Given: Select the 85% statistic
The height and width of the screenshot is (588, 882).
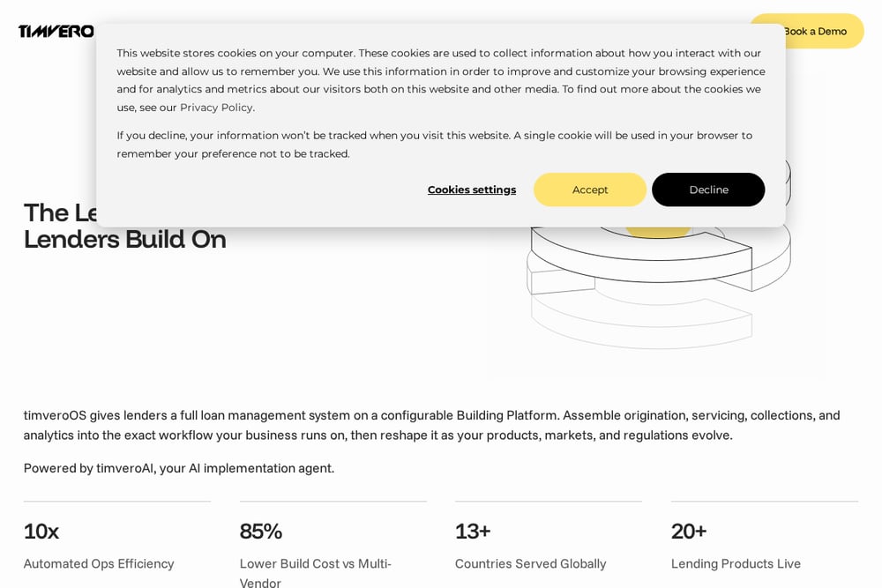Looking at the screenshot, I should coord(261,532).
